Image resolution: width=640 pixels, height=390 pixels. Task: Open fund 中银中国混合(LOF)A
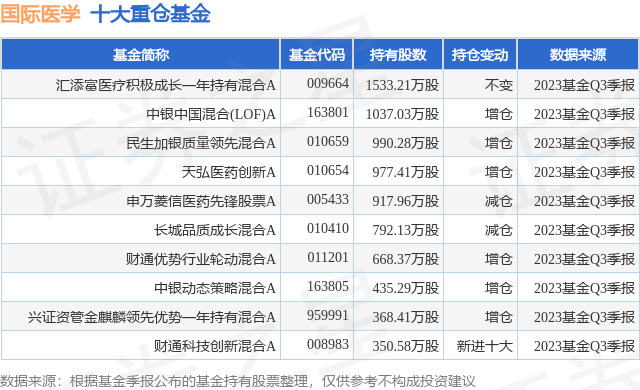click(x=211, y=114)
